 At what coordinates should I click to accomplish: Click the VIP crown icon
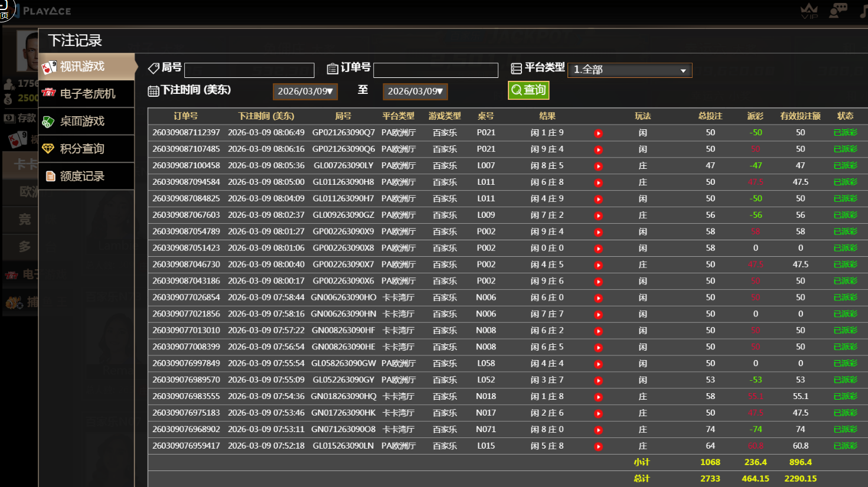pos(809,10)
